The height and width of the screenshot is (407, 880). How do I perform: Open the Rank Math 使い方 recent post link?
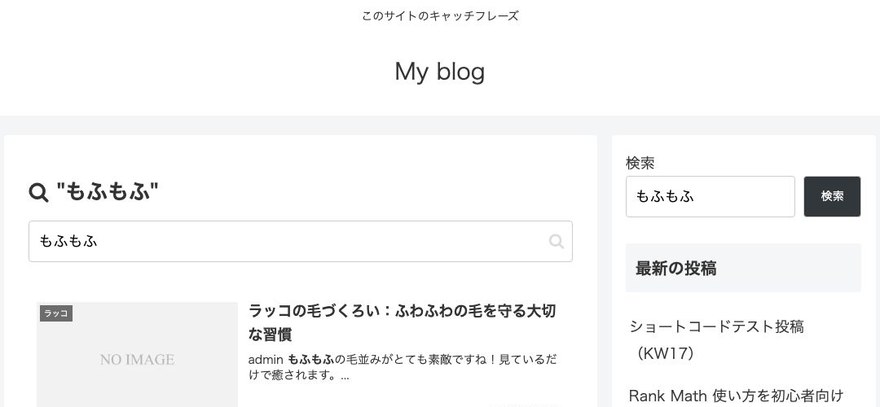click(736, 396)
